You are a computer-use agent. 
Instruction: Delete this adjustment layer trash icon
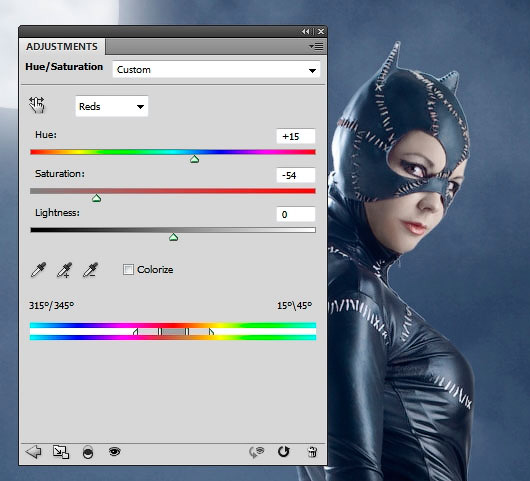pyautogui.click(x=312, y=452)
